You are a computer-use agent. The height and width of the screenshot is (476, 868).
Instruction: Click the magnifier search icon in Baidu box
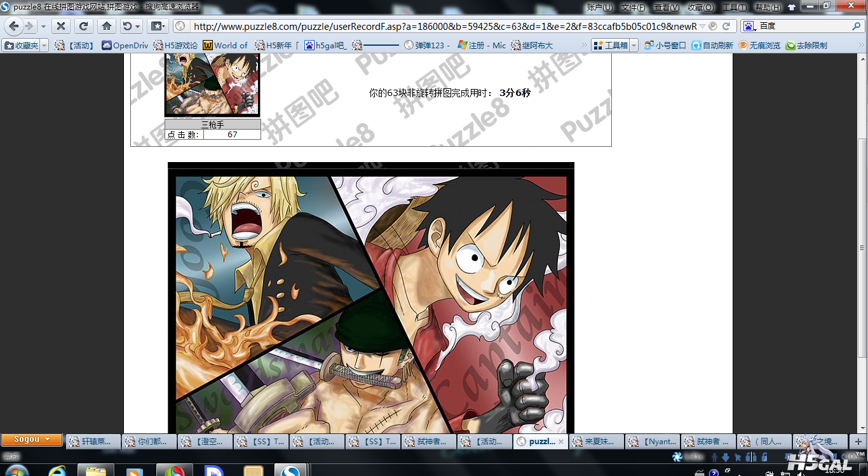[x=857, y=26]
